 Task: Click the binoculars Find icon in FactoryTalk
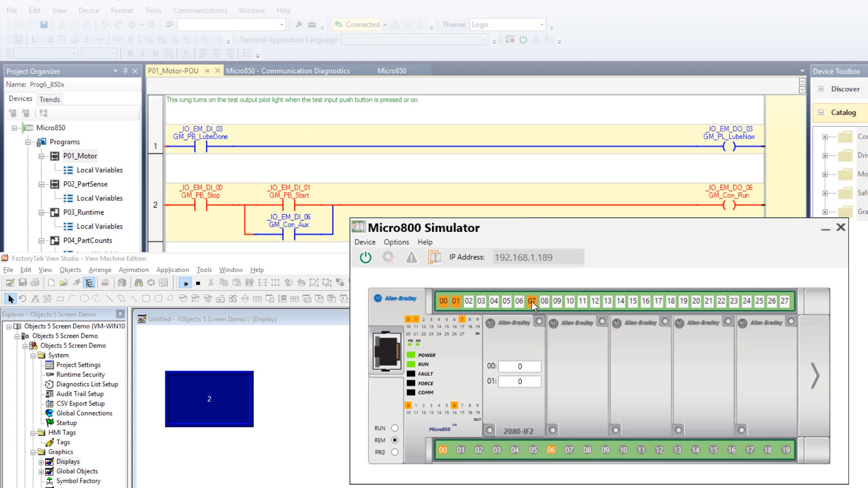pyautogui.click(x=138, y=283)
